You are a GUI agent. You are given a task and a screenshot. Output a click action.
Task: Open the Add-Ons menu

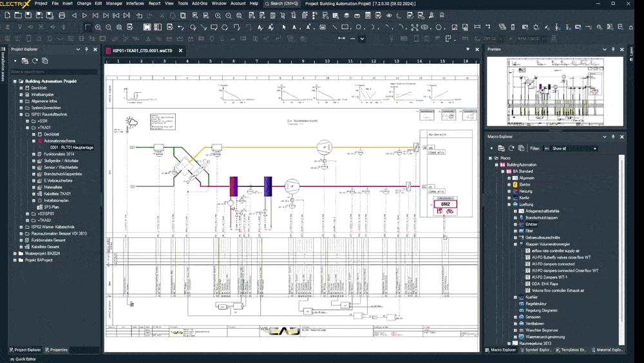click(x=200, y=3)
